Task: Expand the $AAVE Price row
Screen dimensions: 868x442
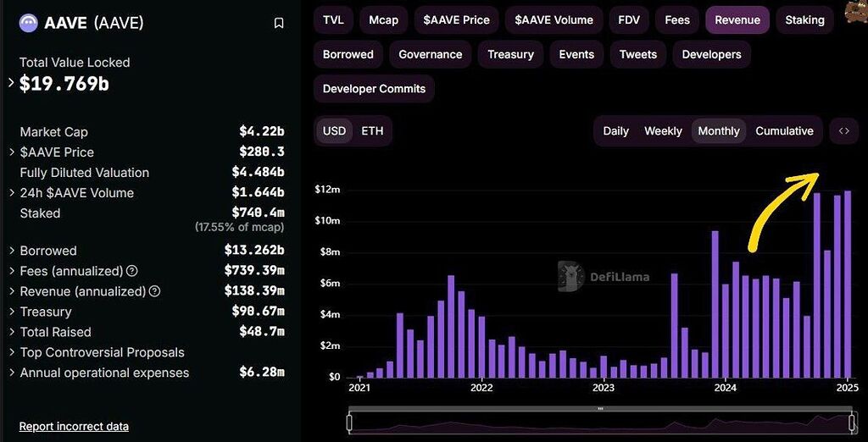Action: 11,152
